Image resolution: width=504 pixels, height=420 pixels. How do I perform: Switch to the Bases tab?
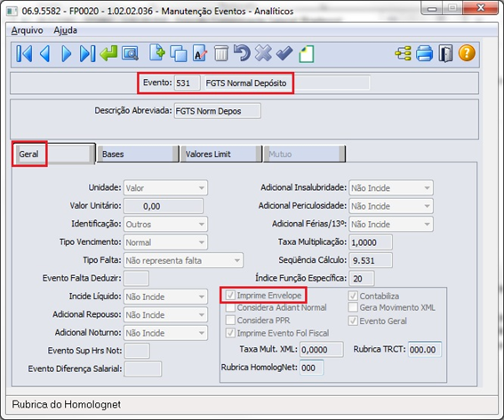pos(138,155)
